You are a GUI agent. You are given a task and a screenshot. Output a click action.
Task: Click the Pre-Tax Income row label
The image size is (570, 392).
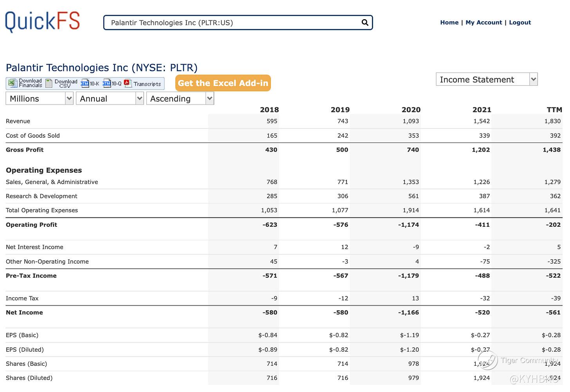pos(31,276)
